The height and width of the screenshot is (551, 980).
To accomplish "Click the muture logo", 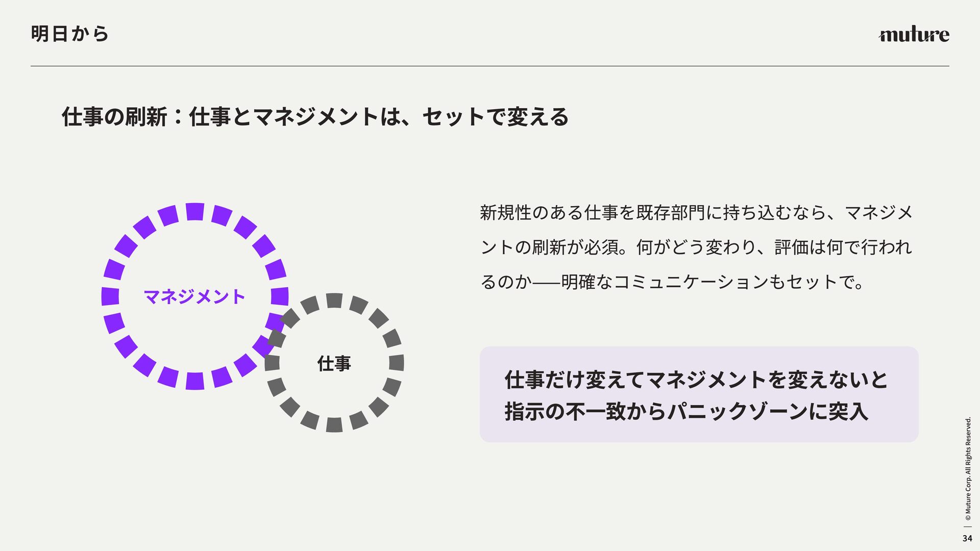I will click(914, 35).
